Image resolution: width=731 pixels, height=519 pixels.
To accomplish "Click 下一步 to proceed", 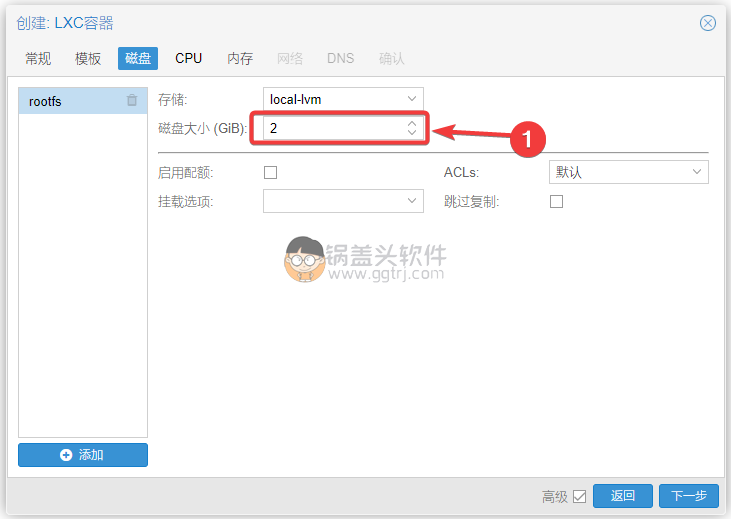I will click(689, 496).
